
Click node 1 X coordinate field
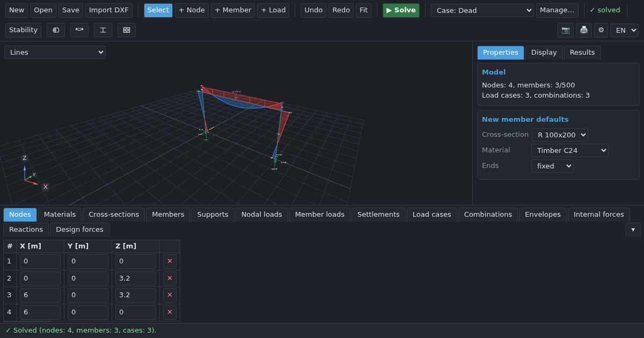[x=40, y=261]
